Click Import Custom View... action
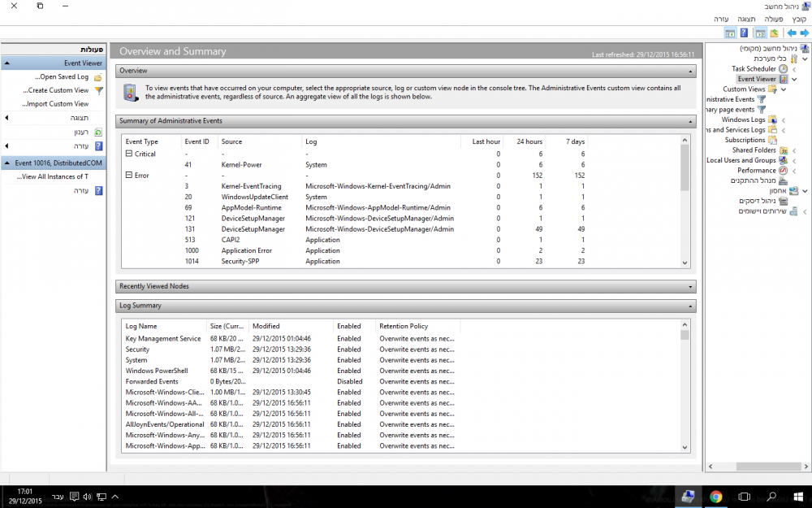Viewport: 812px width, 508px height. [x=55, y=104]
